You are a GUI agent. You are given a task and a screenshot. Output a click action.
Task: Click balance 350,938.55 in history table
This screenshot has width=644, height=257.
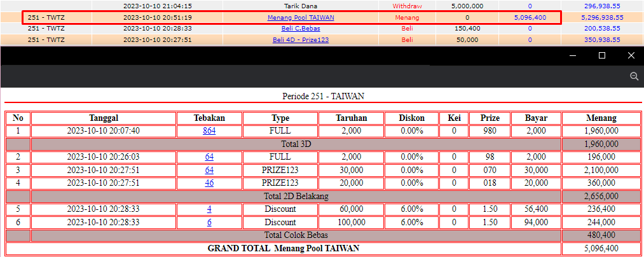(x=603, y=40)
